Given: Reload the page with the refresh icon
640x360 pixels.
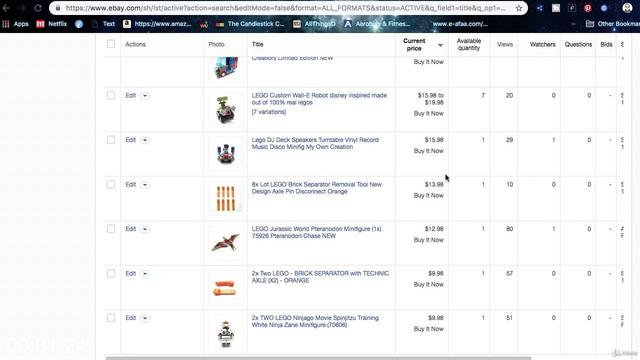Looking at the screenshot, I should (38, 8).
